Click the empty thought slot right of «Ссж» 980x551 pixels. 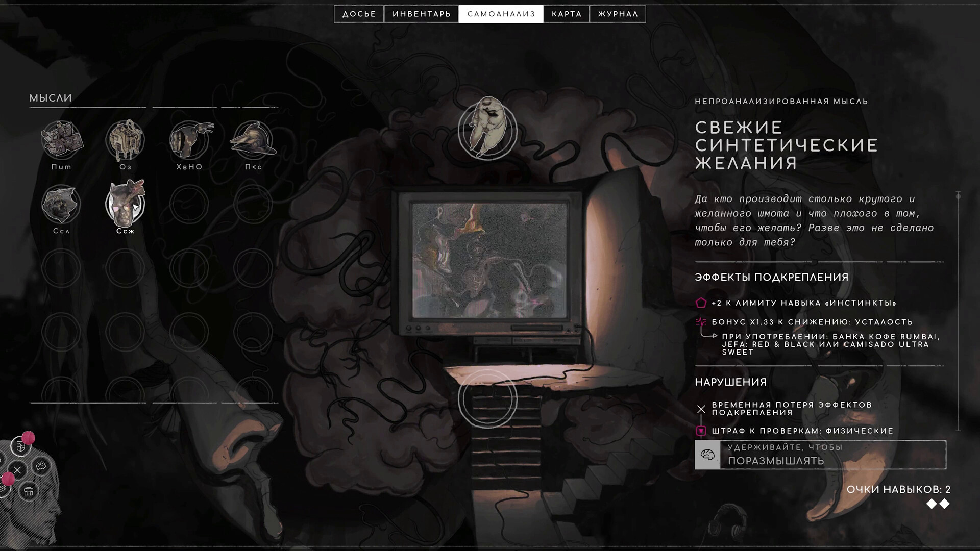189,204
